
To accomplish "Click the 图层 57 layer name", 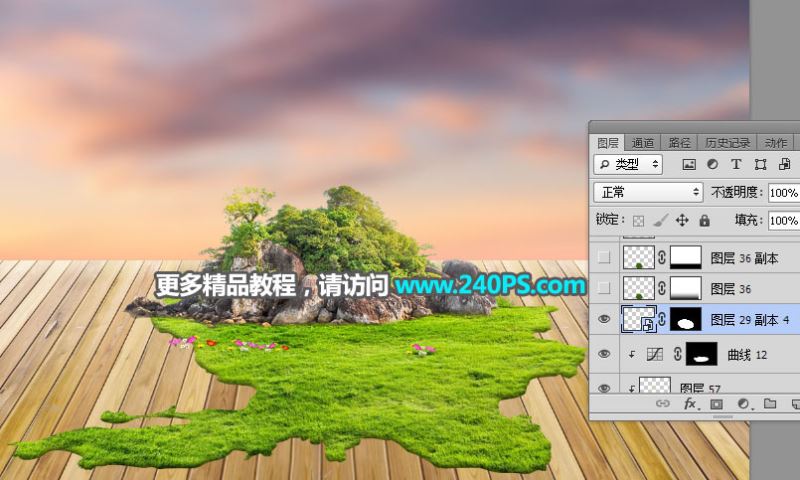I will point(699,389).
